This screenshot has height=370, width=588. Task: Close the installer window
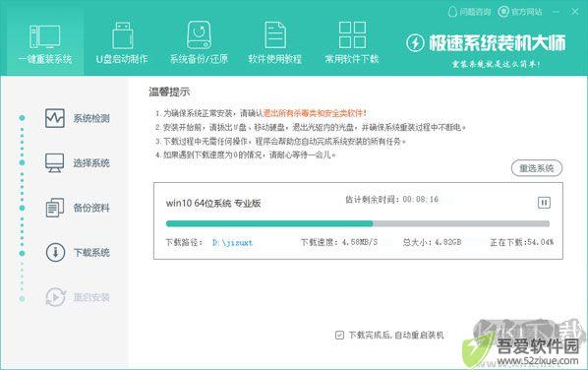tap(575, 12)
